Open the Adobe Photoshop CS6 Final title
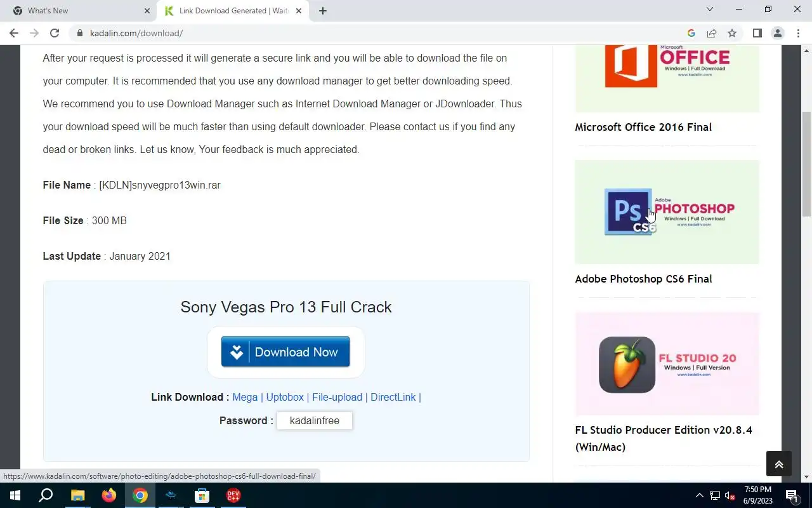The height and width of the screenshot is (508, 812). click(x=643, y=279)
